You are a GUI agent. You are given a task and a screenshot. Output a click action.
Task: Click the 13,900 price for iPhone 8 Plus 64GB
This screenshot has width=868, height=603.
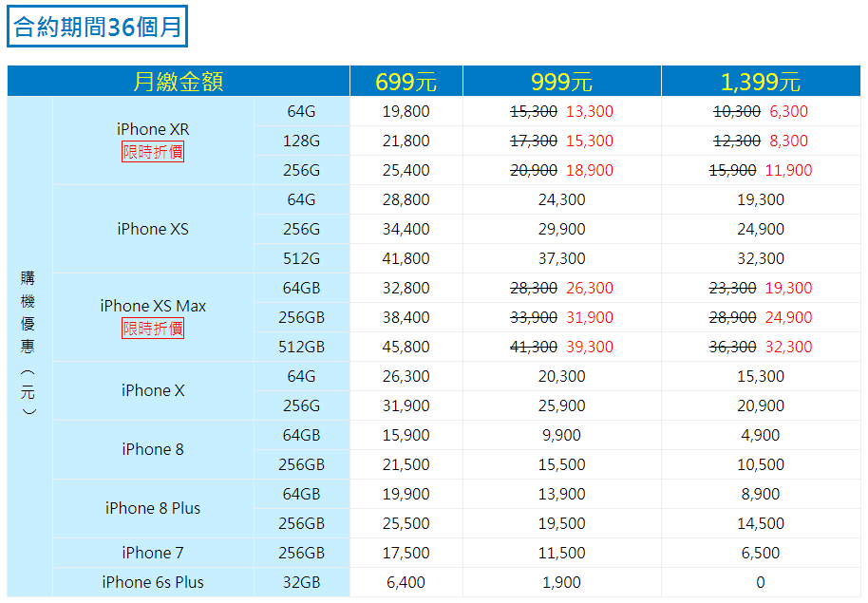click(x=561, y=494)
